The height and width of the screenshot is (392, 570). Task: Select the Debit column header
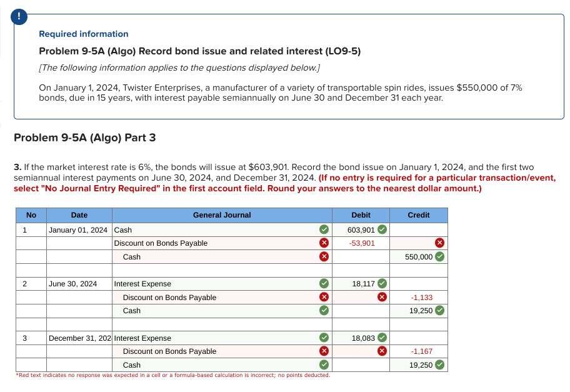coord(361,215)
